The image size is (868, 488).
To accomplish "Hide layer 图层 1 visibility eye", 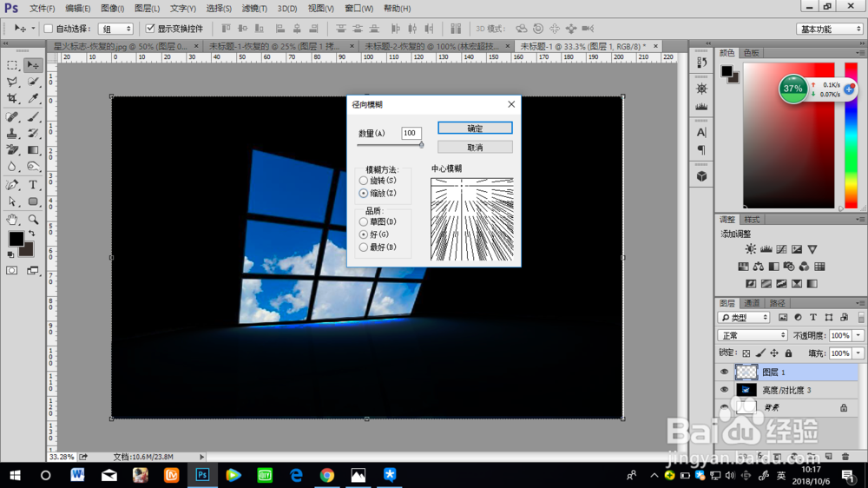I will tap(724, 373).
